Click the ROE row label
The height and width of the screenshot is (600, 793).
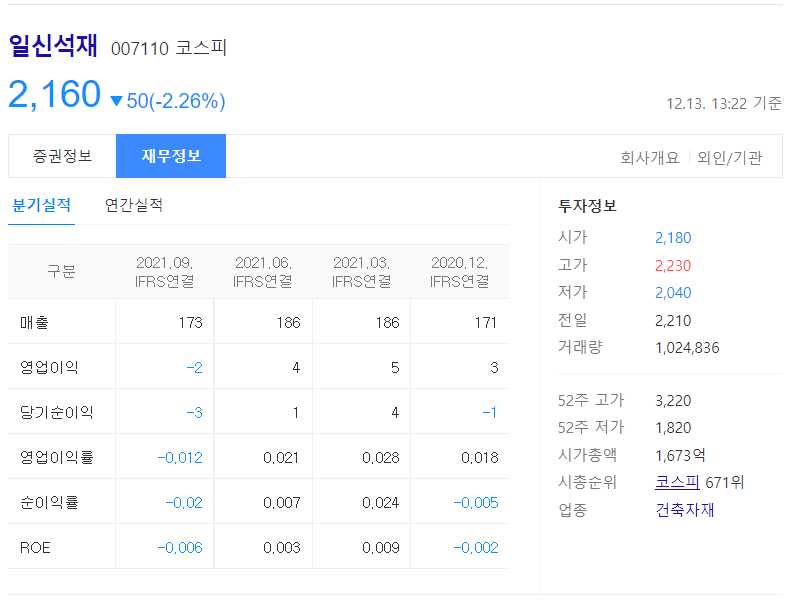tap(35, 547)
